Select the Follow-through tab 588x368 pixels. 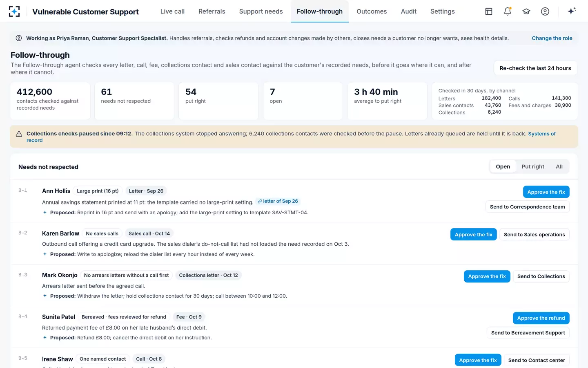point(320,11)
